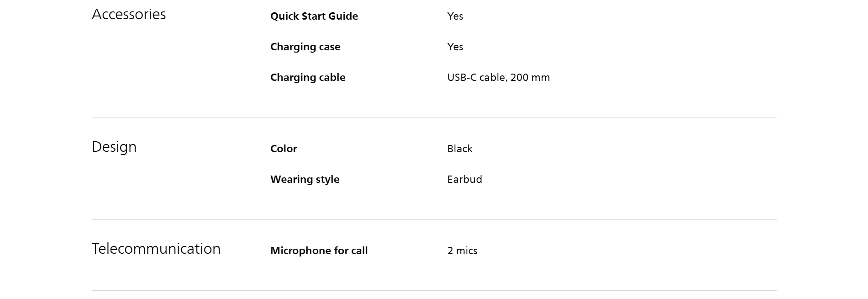Click divider line below Design section
The width and height of the screenshot is (868, 299).
pyautogui.click(x=434, y=220)
